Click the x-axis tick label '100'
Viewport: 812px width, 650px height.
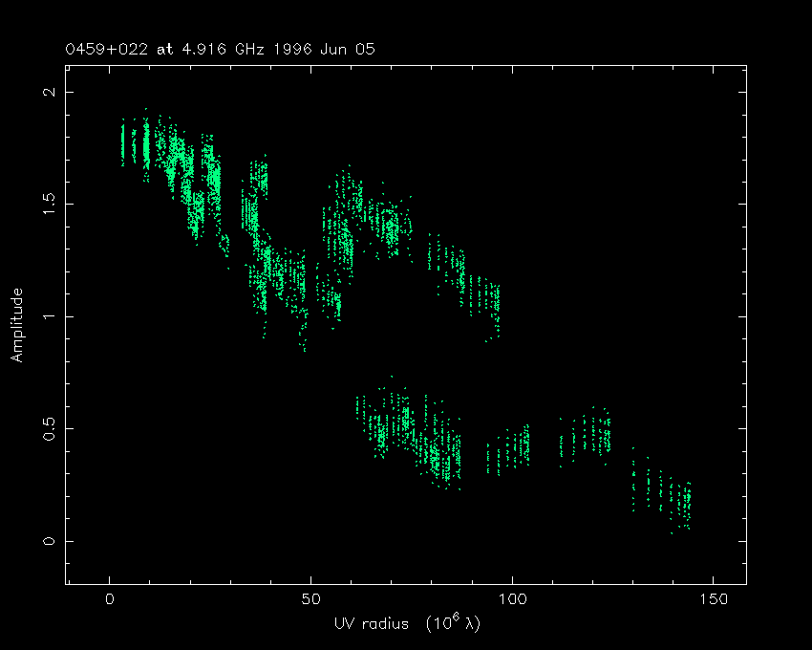(512, 599)
